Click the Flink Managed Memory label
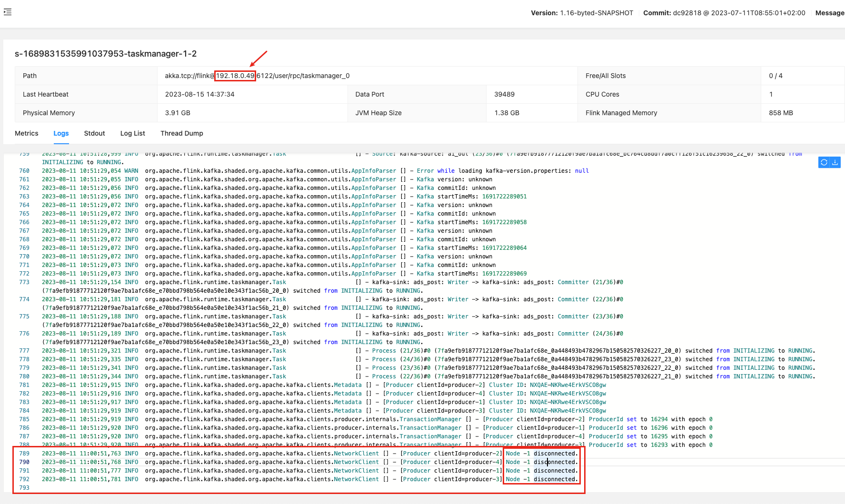 [x=621, y=113]
